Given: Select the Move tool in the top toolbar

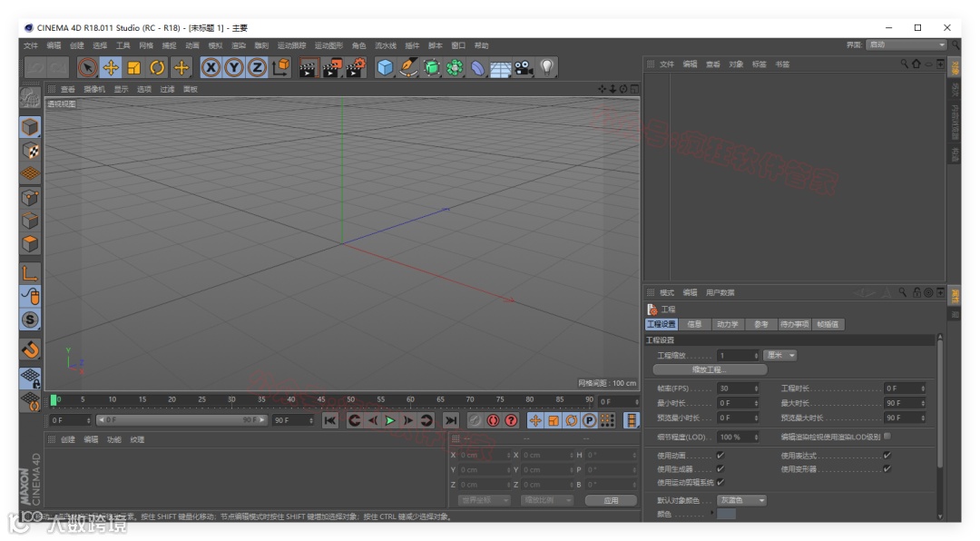Looking at the screenshot, I should pos(111,68).
